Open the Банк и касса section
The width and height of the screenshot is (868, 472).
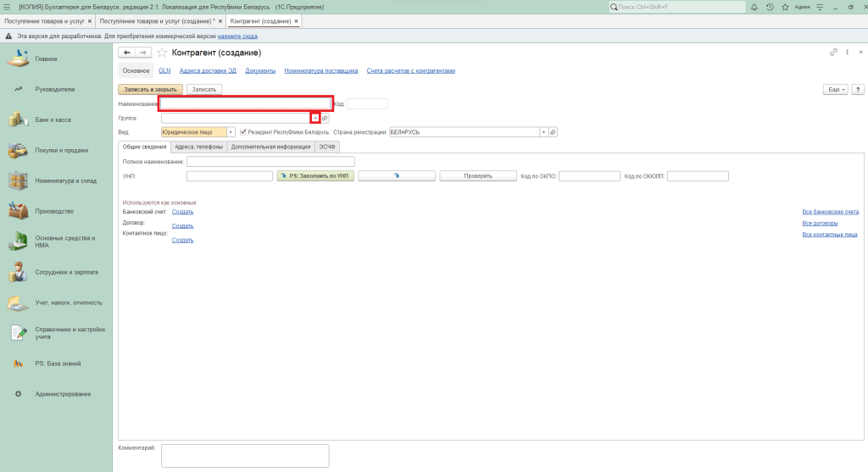coord(53,120)
